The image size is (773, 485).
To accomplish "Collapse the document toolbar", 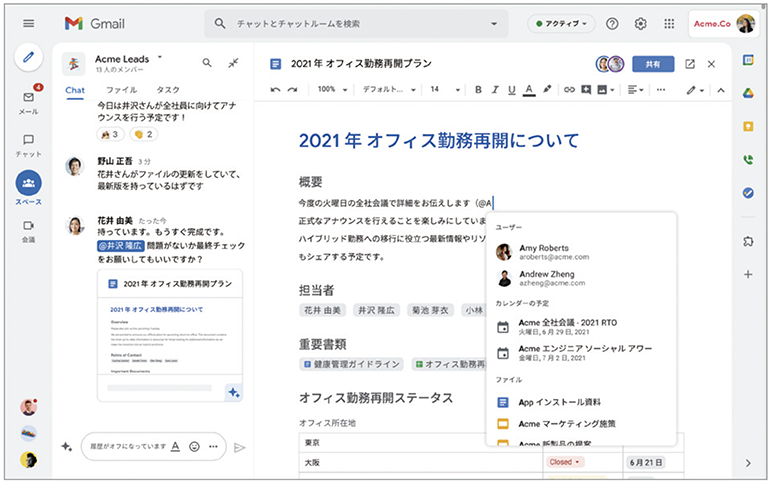I will (x=721, y=90).
